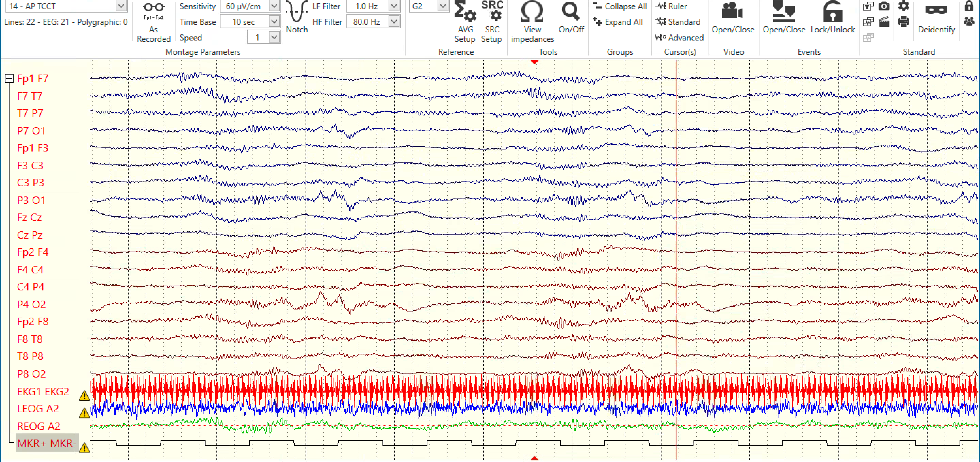The image size is (980, 462).
Task: Collapse the Fp1 F7 montage tree
Action: coord(9,78)
